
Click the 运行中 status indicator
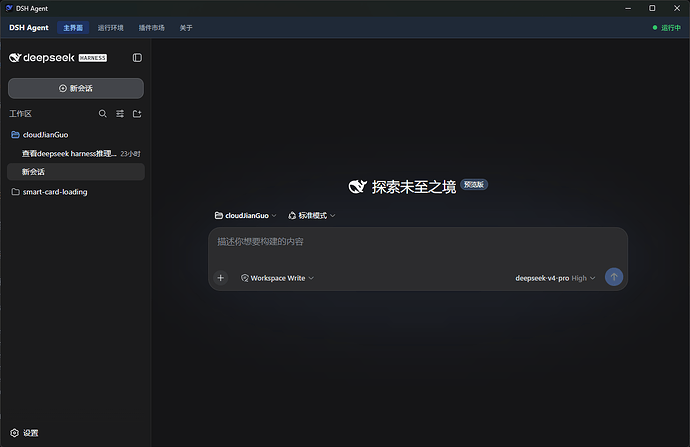[x=667, y=28]
